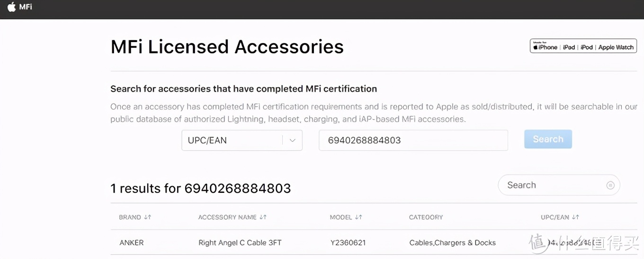Image resolution: width=644 pixels, height=259 pixels.
Task: Sort results by BRAND arrows icon
Action: (148, 217)
